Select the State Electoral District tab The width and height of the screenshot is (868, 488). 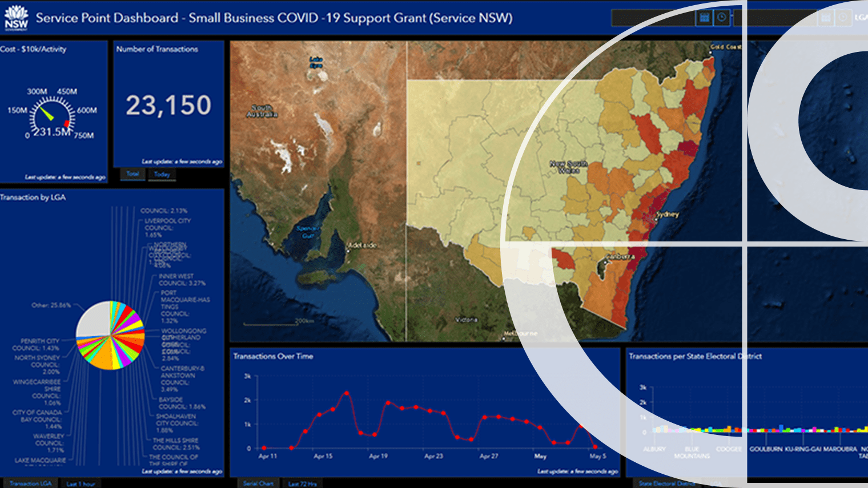666,483
